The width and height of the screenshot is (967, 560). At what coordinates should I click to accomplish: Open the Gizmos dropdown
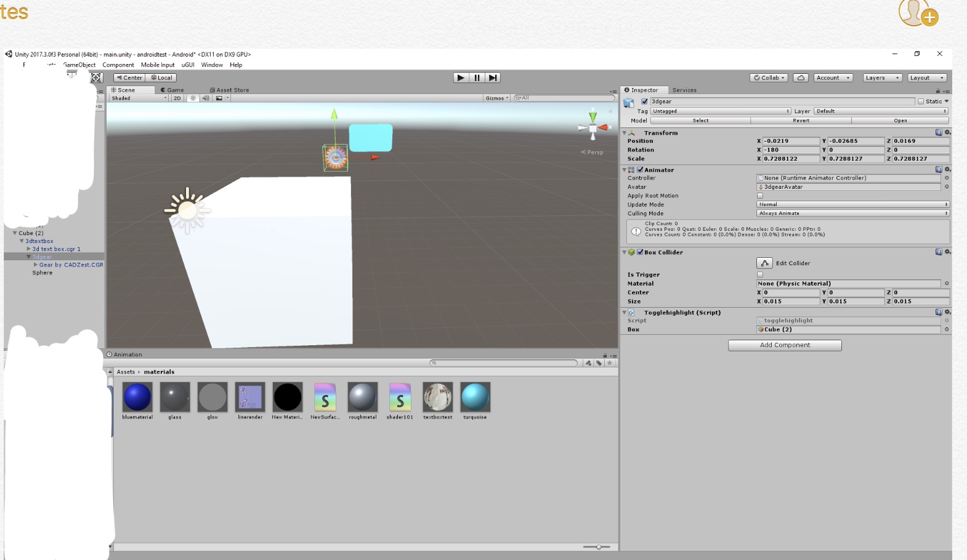pyautogui.click(x=497, y=98)
